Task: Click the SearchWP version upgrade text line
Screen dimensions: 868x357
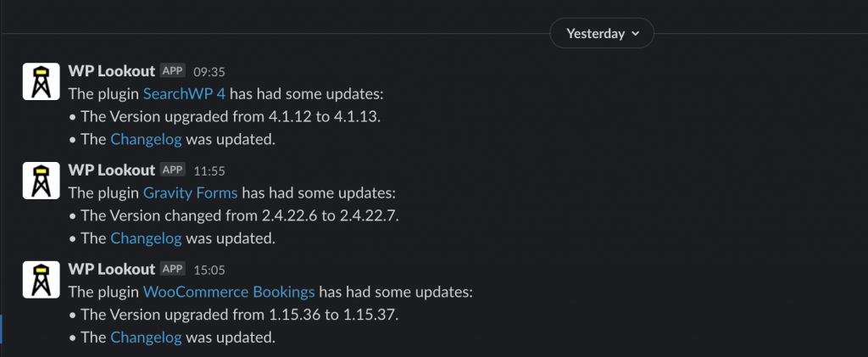Action: (225, 117)
